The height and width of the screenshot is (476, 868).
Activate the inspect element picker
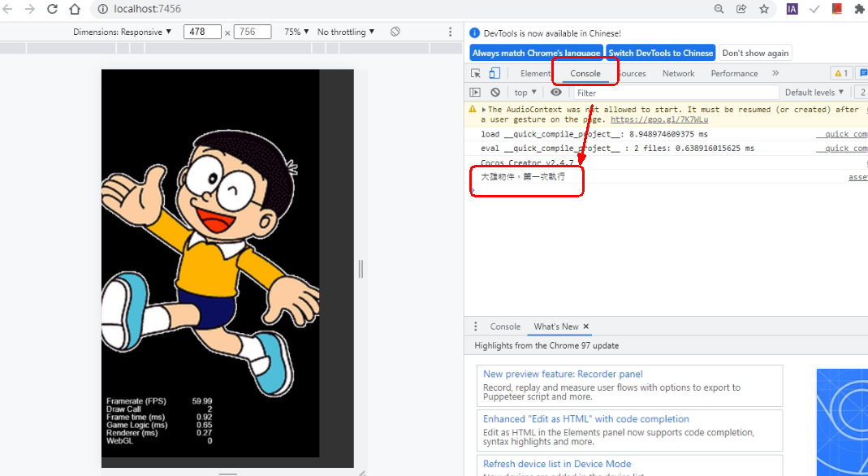pyautogui.click(x=476, y=73)
